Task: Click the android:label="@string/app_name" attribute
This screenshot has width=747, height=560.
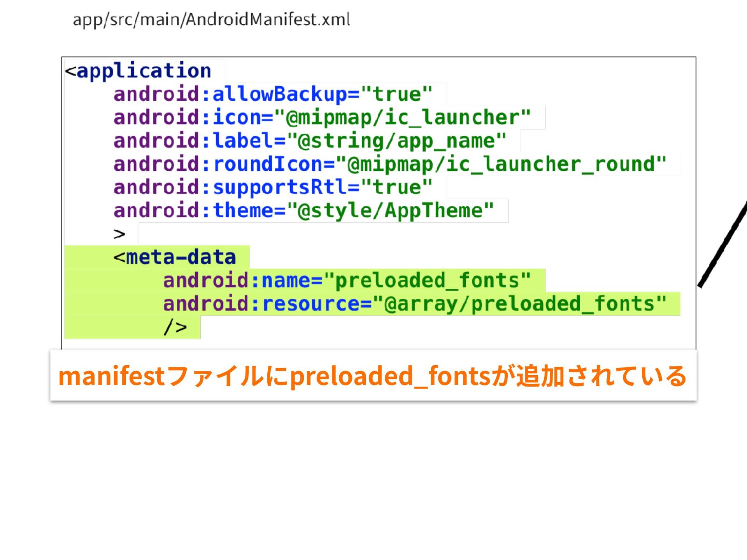Action: point(310,141)
